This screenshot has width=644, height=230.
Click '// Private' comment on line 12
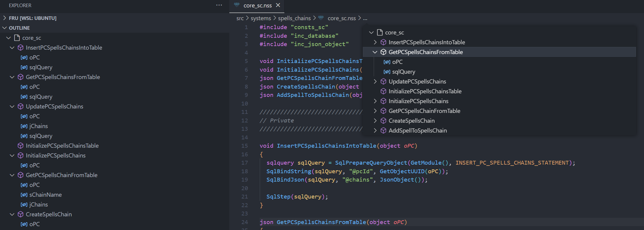tap(277, 121)
